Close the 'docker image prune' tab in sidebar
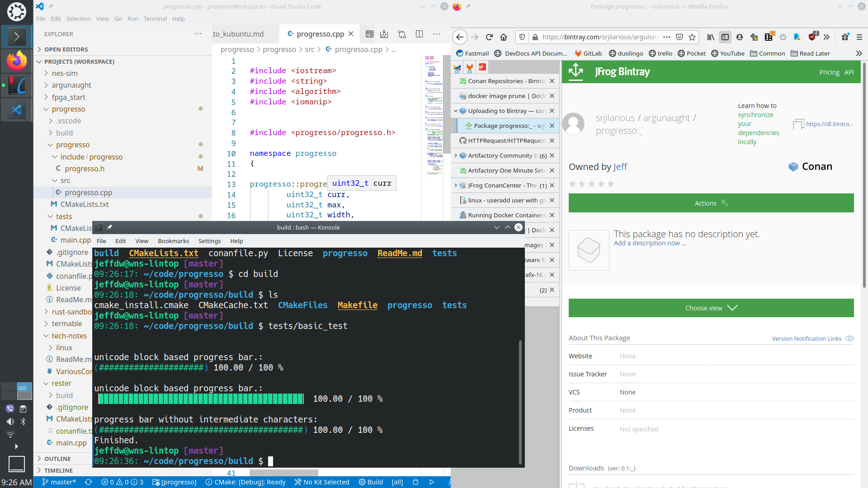This screenshot has height=488, width=868. click(x=552, y=96)
